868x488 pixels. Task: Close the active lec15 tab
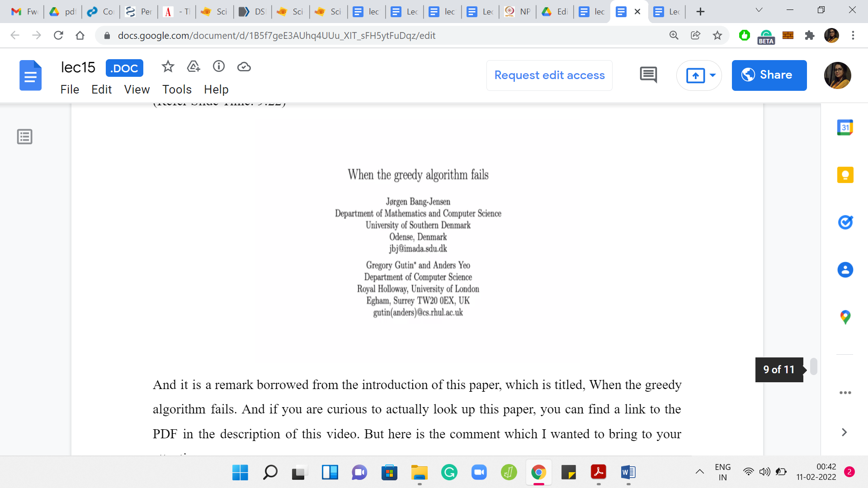tap(637, 12)
